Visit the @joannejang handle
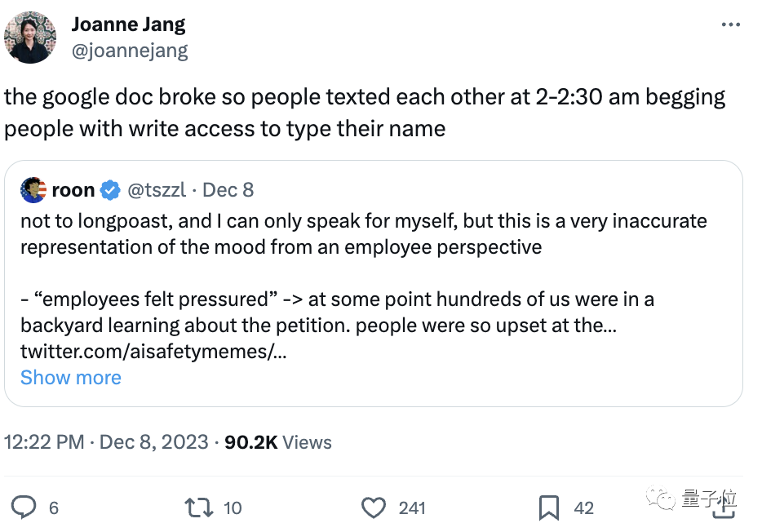This screenshot has width=762, height=532. pos(130,51)
